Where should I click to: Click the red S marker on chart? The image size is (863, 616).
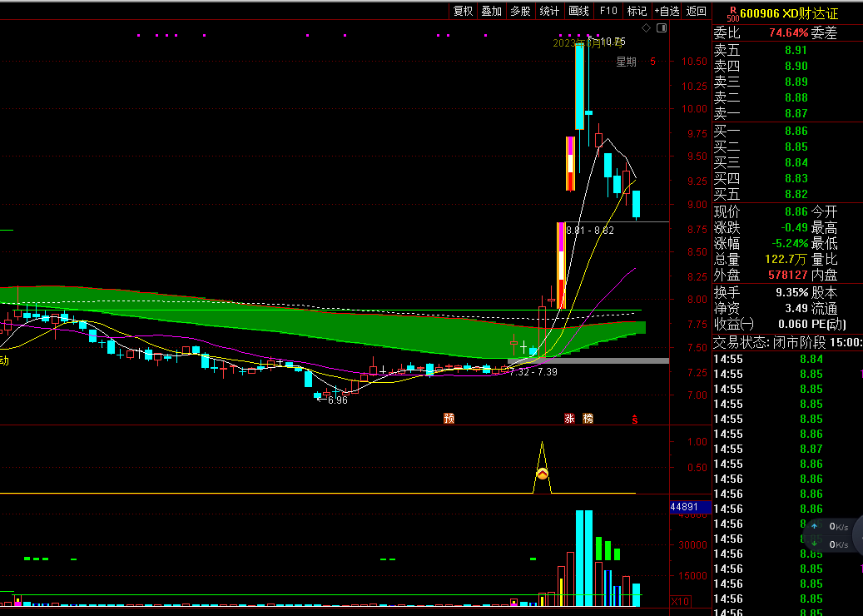tap(635, 419)
